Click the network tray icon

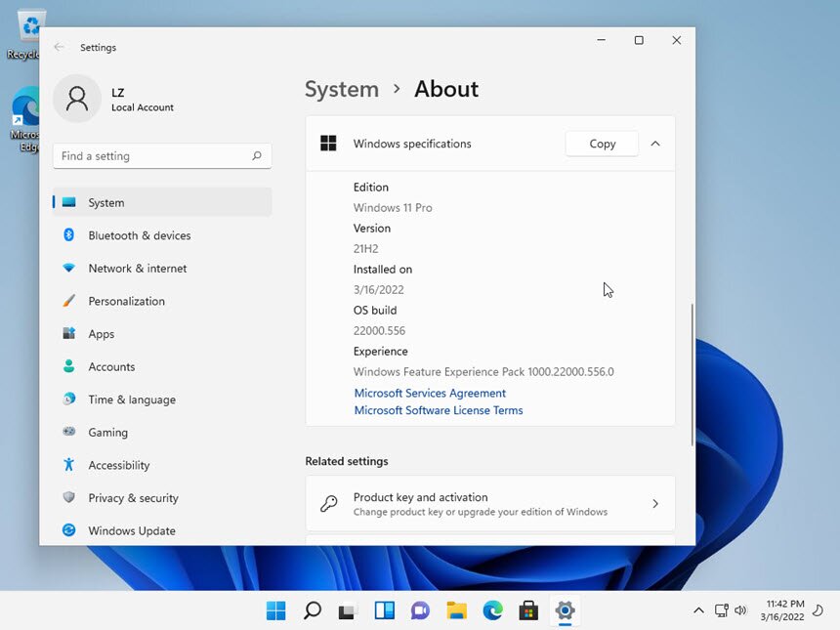721,610
